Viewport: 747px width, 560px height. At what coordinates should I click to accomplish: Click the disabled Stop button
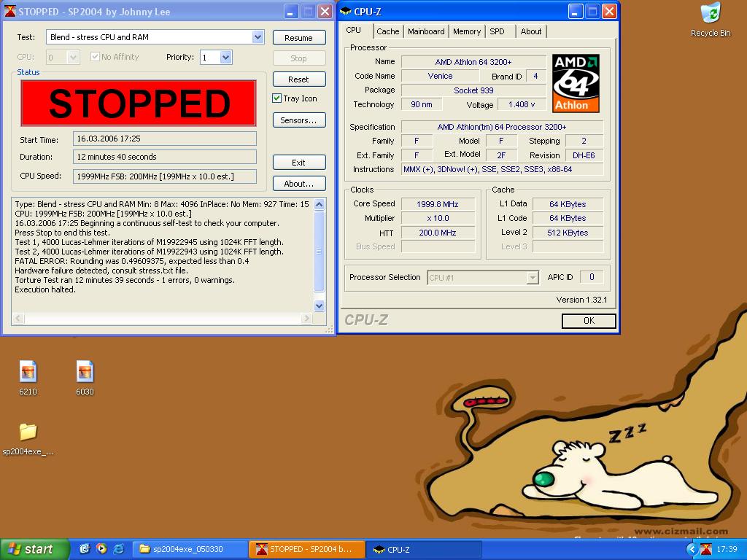pyautogui.click(x=298, y=58)
